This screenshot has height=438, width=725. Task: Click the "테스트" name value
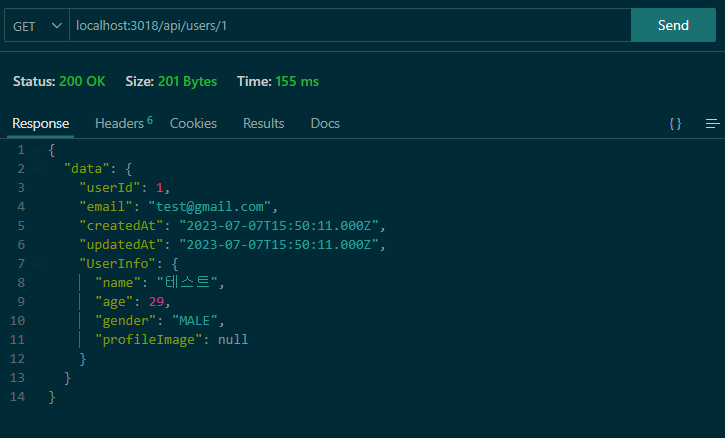click(x=187, y=283)
